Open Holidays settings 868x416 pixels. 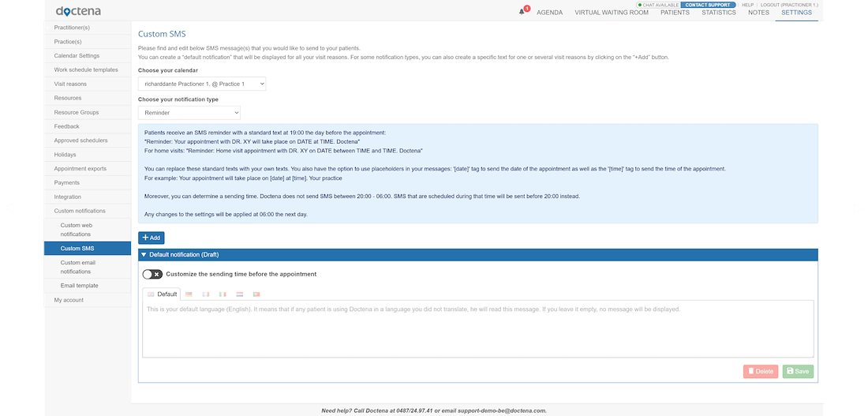click(88, 155)
